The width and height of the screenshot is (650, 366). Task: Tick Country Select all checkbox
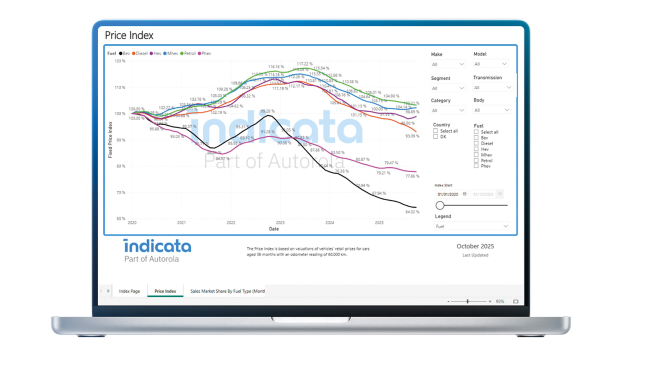pyautogui.click(x=435, y=131)
